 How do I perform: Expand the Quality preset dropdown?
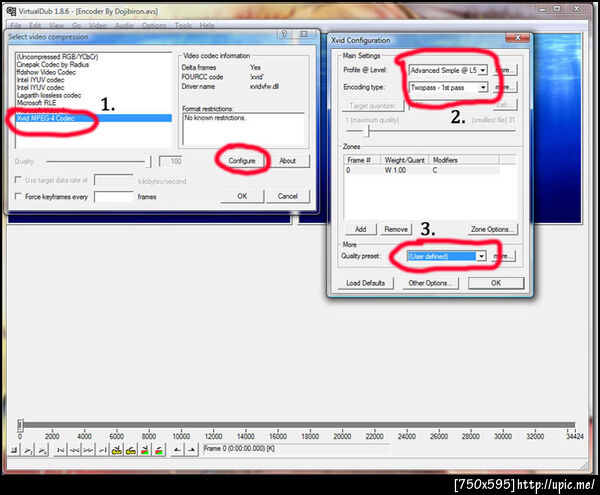click(481, 256)
